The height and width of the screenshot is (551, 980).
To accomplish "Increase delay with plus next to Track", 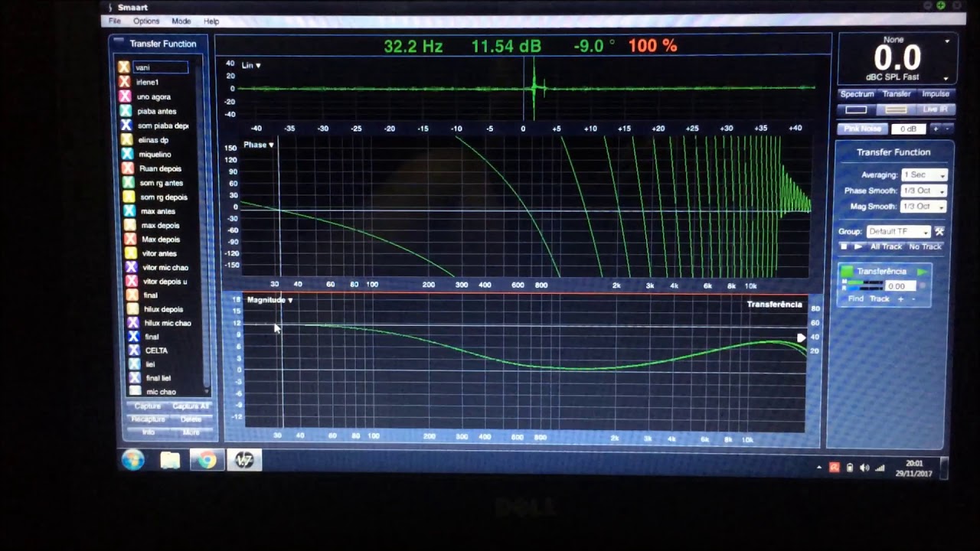I will (900, 299).
